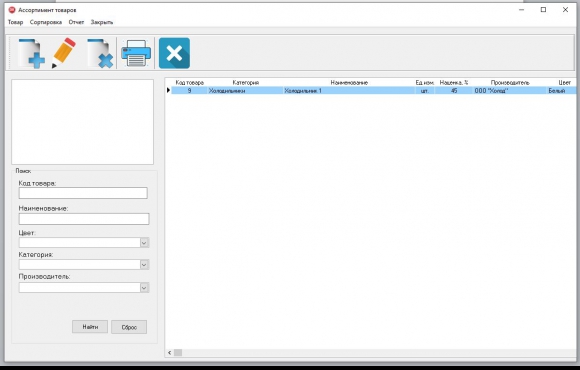Expand the Производитель dropdown
580x370 pixels.
click(144, 287)
